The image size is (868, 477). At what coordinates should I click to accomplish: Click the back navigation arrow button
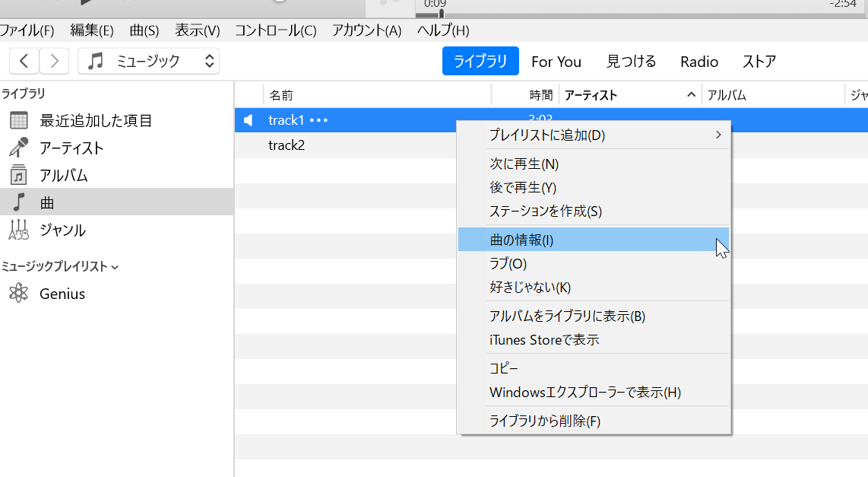coord(24,62)
